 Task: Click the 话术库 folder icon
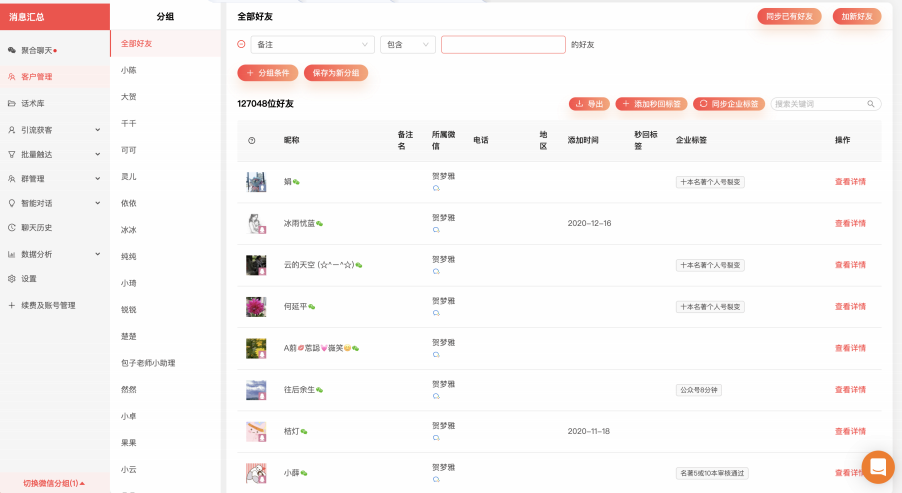(x=12, y=104)
